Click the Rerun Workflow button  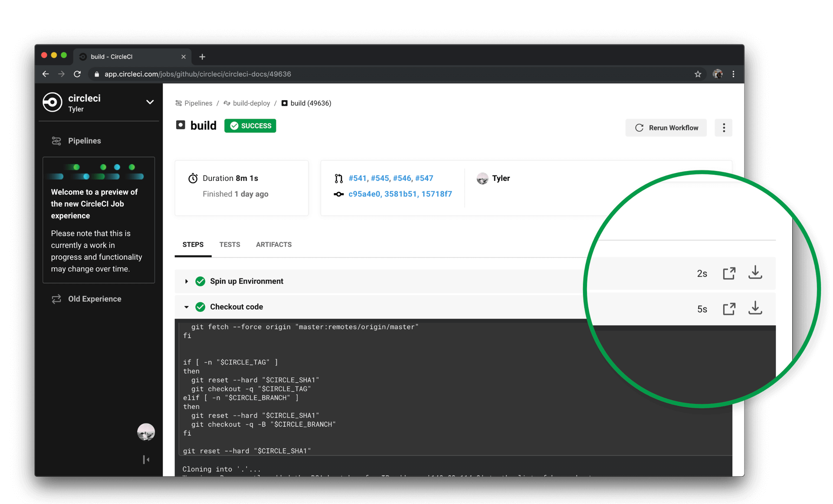[666, 128]
